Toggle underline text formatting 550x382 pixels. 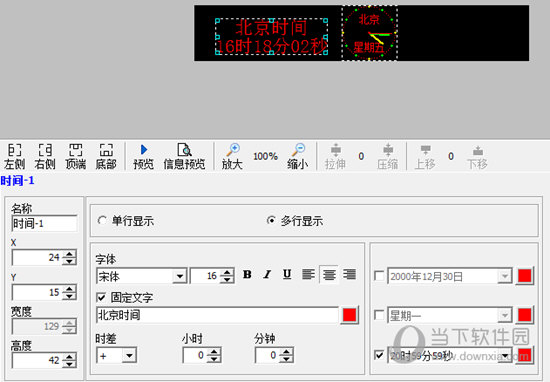(287, 275)
